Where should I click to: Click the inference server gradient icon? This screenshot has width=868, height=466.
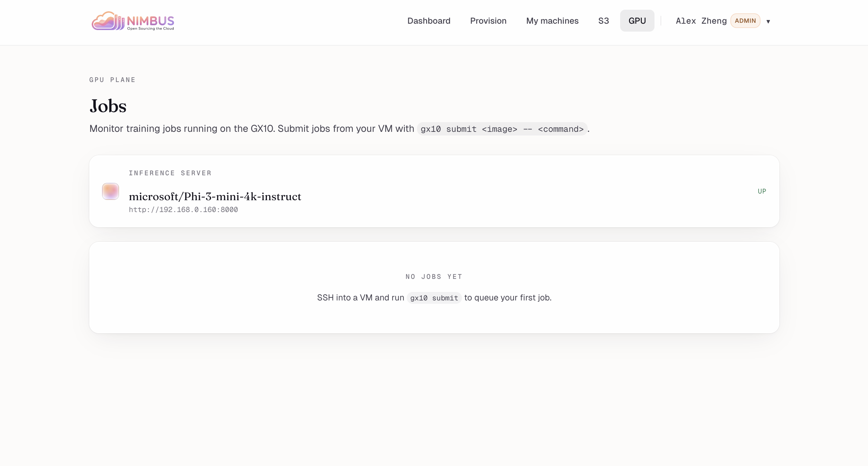point(110,191)
